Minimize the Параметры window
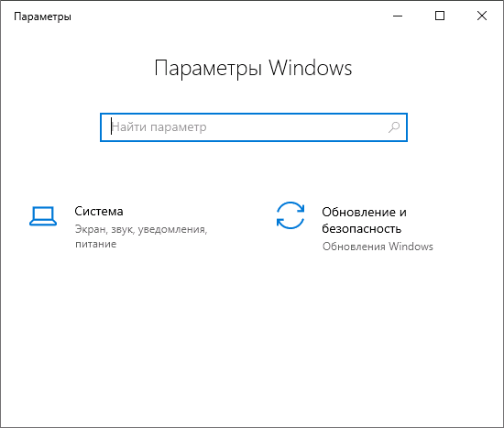The height and width of the screenshot is (428, 504). coord(398,16)
